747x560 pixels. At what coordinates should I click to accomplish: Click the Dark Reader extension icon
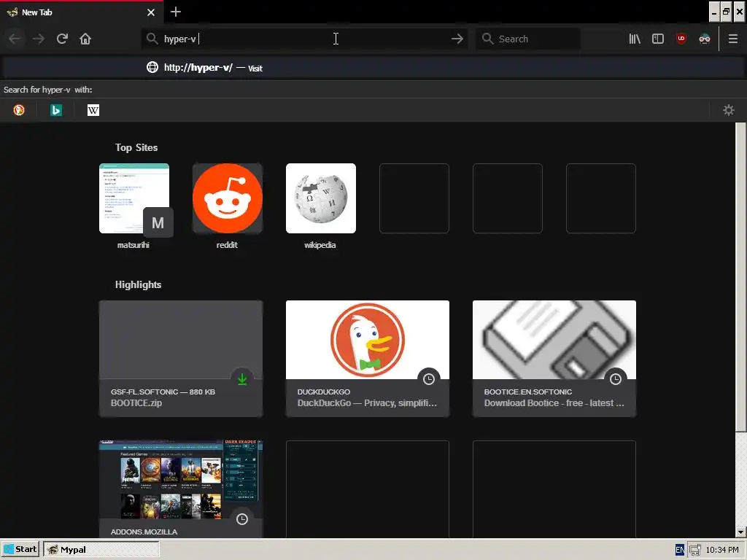(x=705, y=39)
